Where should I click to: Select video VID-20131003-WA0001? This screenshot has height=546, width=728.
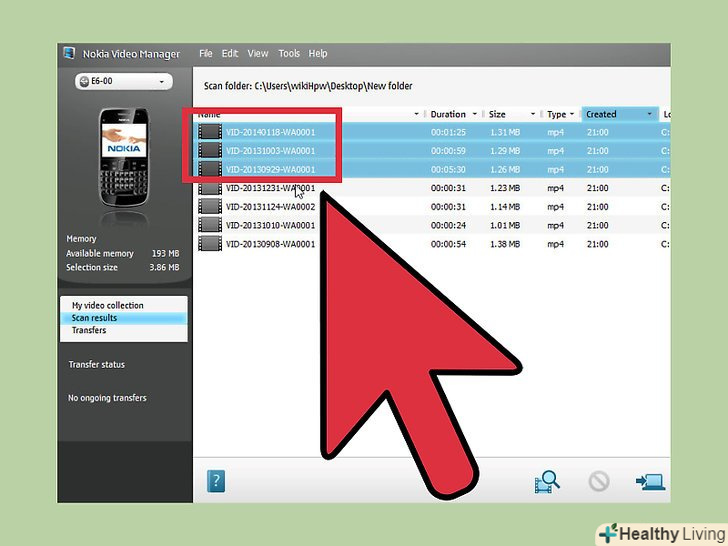tap(271, 151)
